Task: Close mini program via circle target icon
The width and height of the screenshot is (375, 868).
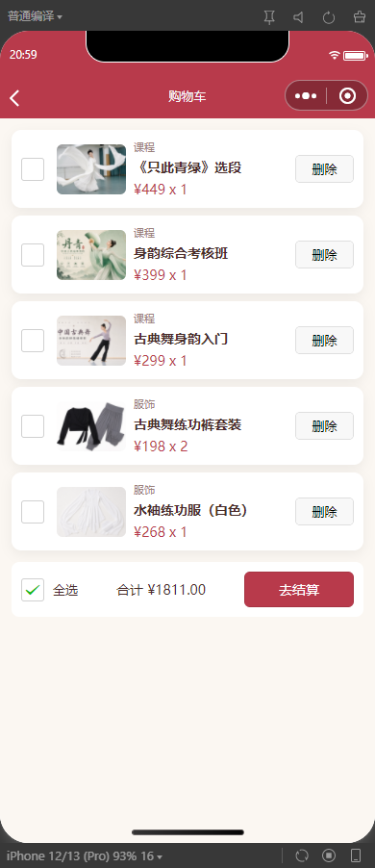Action: pos(347,96)
